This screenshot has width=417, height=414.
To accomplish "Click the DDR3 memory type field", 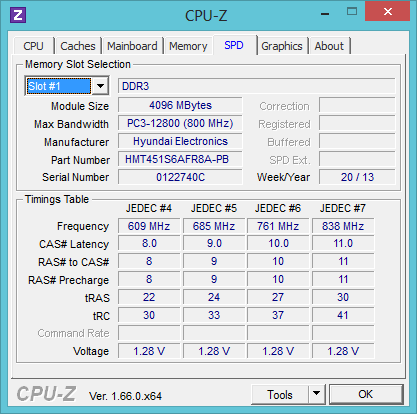I will [x=257, y=86].
